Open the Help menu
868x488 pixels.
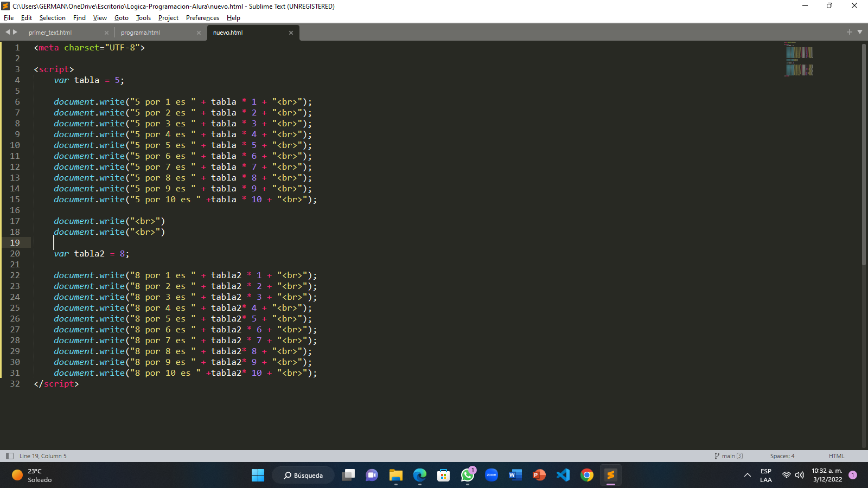coord(233,18)
